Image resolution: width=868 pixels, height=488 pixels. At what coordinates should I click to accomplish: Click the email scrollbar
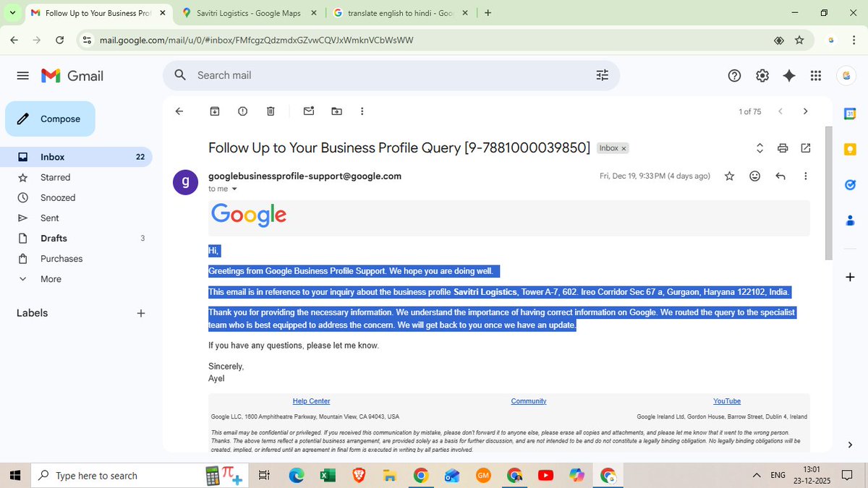pos(829,192)
